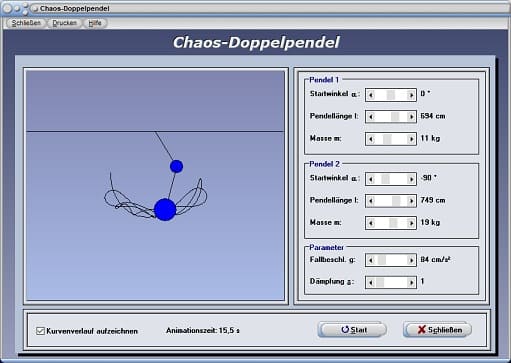Decrease Pendel 2 Startwinkel with left arrow

tap(371, 179)
